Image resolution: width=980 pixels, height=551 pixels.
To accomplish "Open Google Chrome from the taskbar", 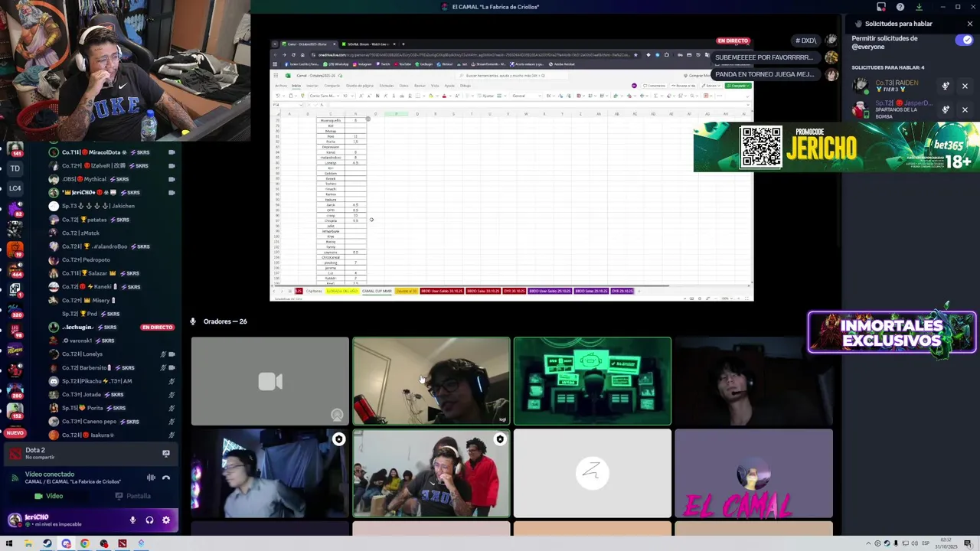I will [x=84, y=543].
